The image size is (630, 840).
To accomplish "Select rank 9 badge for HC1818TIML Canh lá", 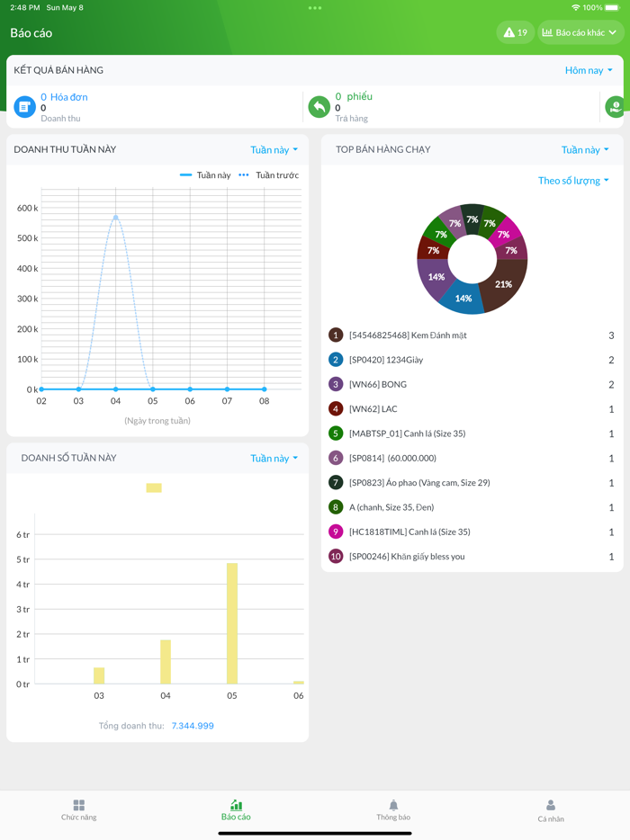I will point(336,532).
